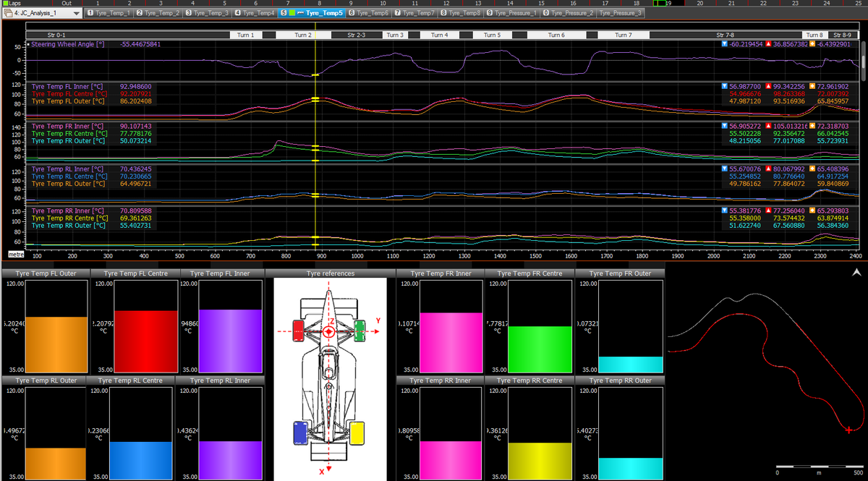Switch to the Tyre_Temp_2 tab
Screen dimensions: 868x481
[158, 13]
